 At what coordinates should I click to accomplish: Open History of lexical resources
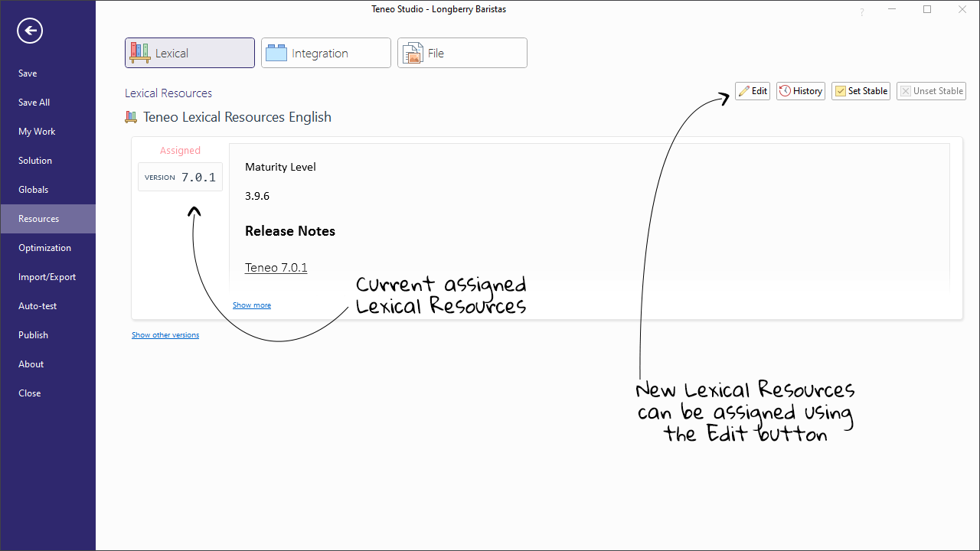[x=801, y=91]
